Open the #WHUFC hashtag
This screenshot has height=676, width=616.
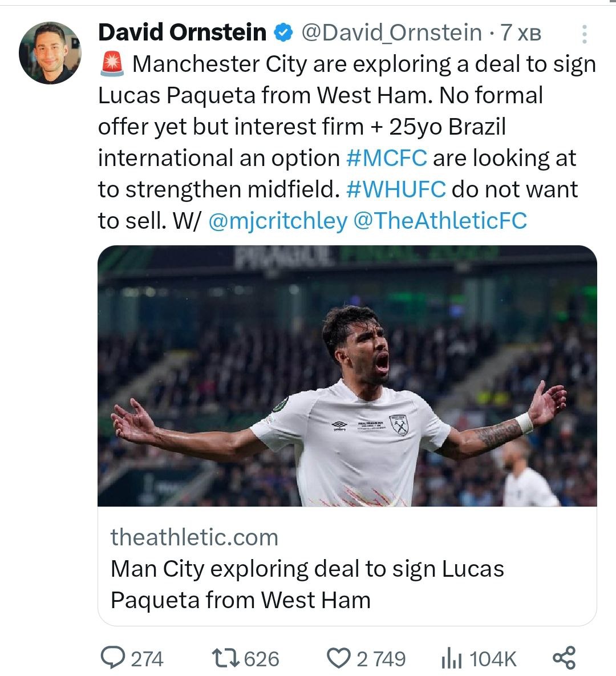tap(396, 189)
